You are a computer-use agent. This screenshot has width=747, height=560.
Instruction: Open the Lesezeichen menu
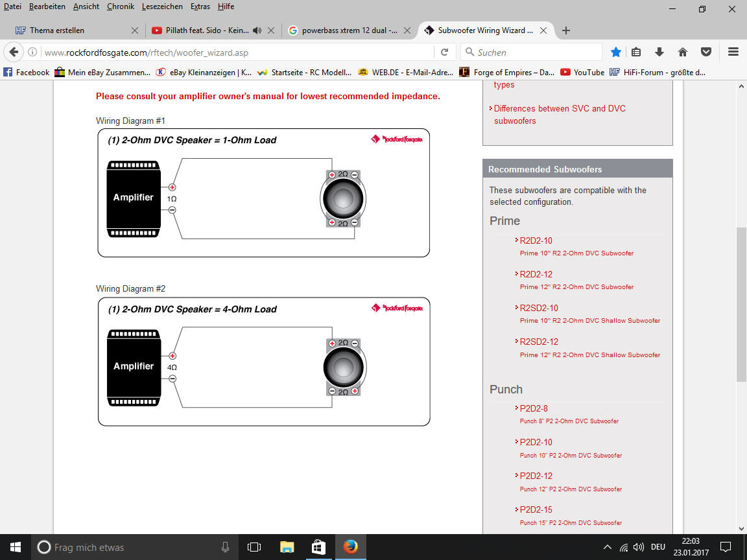(162, 6)
